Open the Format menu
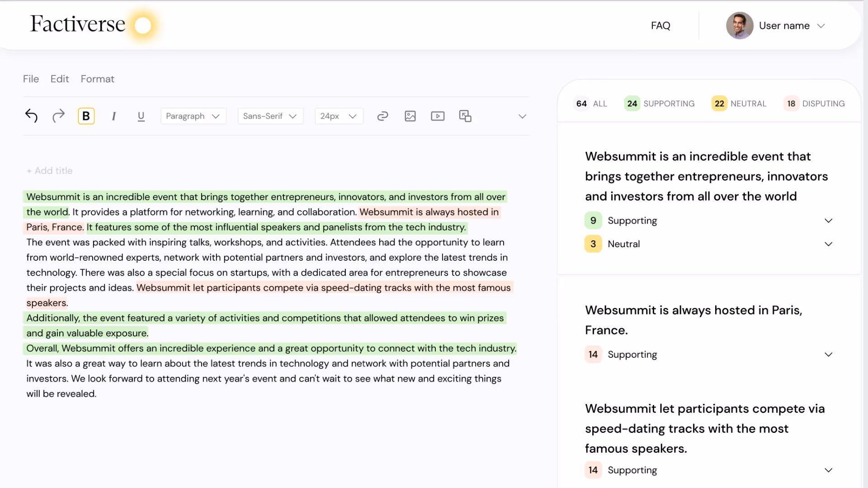Viewport: 868px width, 488px height. [97, 79]
